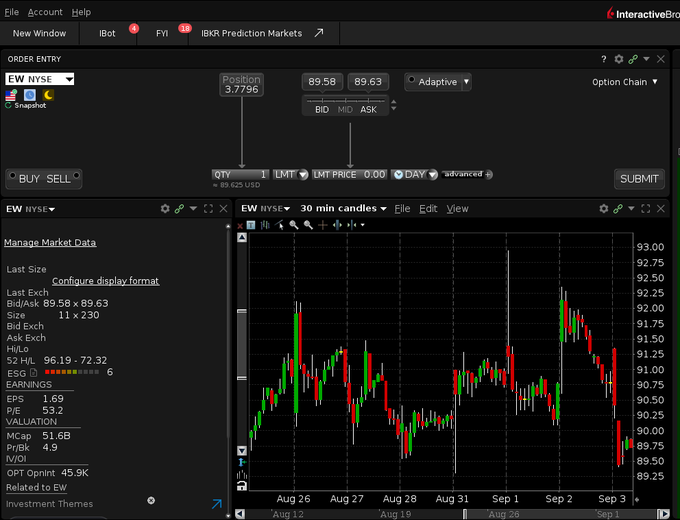Screen dimensions: 680x520
Task: Submit the order
Action: pos(639,179)
